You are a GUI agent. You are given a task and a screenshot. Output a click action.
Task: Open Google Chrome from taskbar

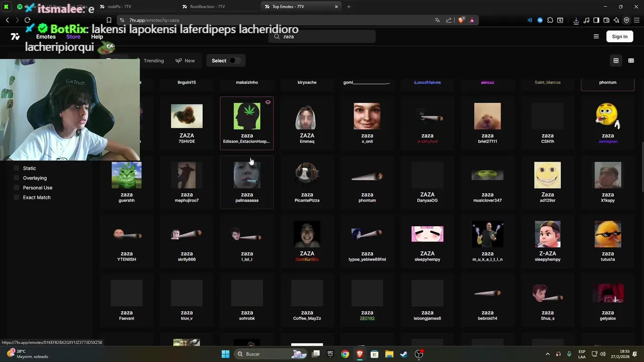click(x=345, y=354)
